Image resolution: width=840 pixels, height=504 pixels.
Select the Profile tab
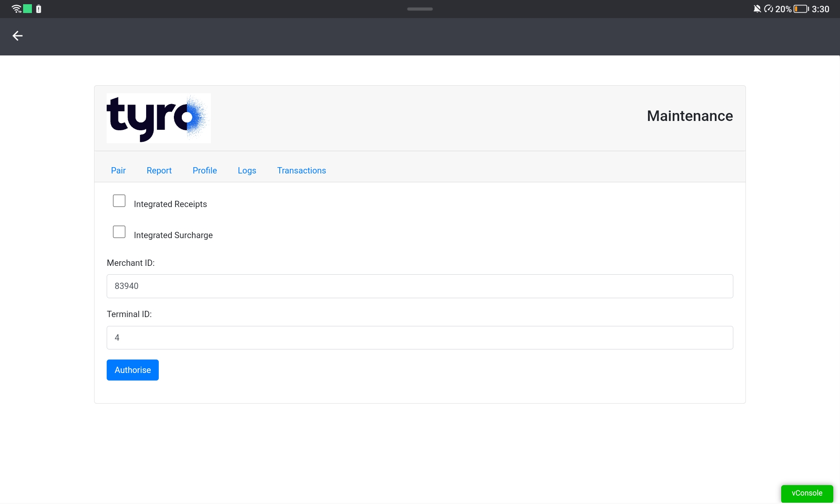pyautogui.click(x=205, y=171)
